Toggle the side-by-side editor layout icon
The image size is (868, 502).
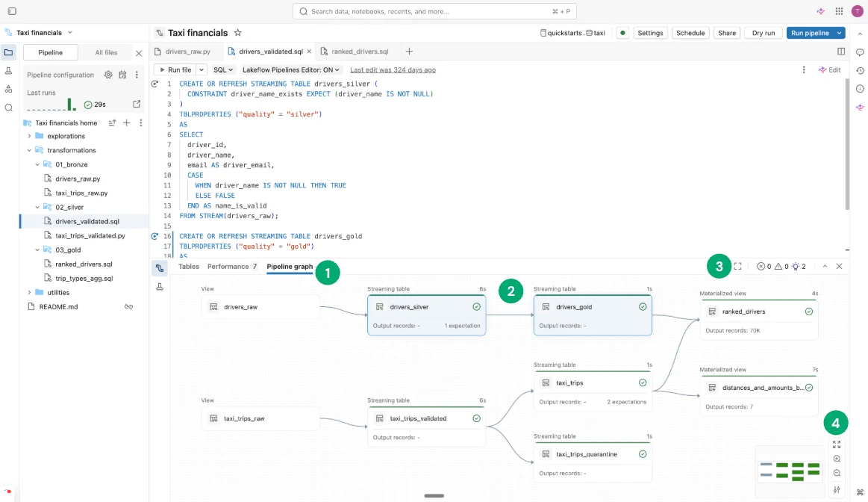(x=841, y=52)
